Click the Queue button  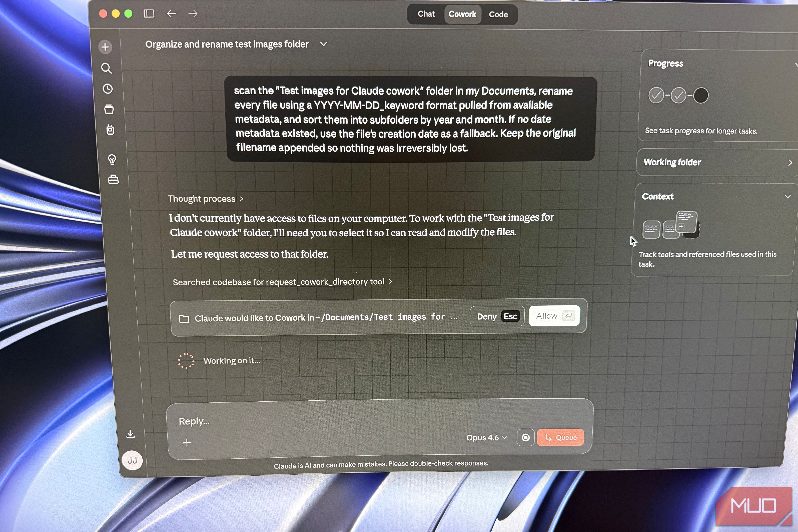[x=561, y=437]
